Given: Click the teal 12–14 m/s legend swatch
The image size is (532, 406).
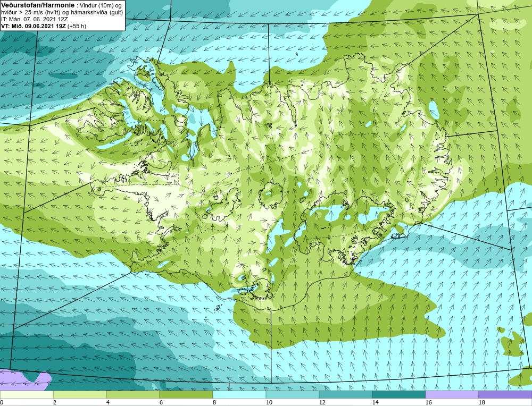Looking at the screenshot, I should 345,394.
